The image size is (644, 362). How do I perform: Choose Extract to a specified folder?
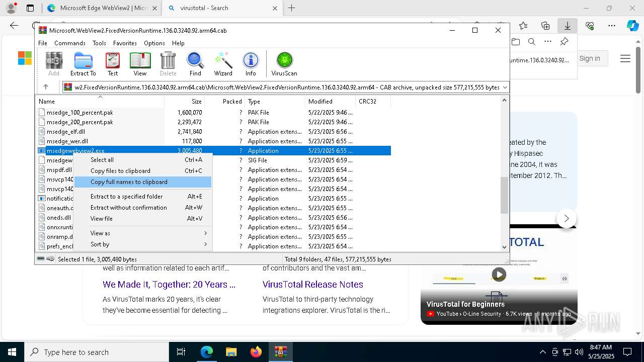[x=143, y=197]
